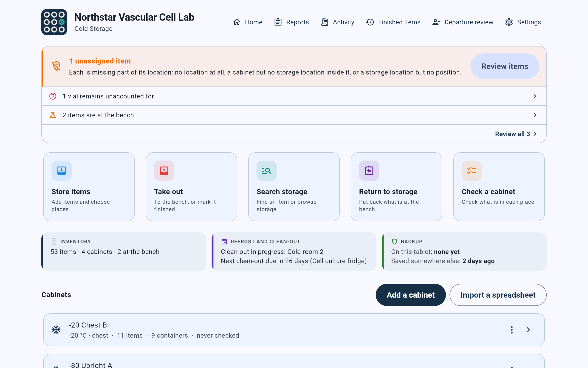588x368 pixels.
Task: Click the 'Cold Storage' subtitle
Action: click(x=93, y=29)
